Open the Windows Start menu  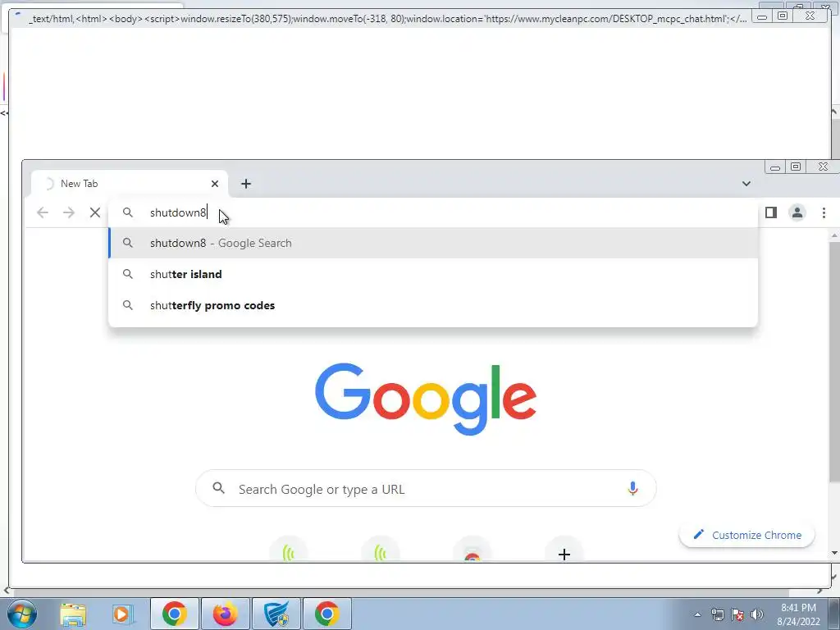pyautogui.click(x=22, y=614)
